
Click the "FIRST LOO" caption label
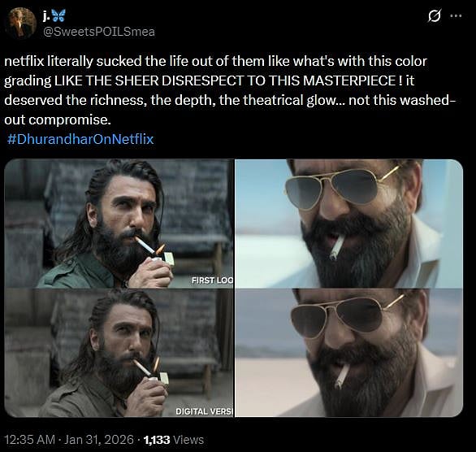click(212, 280)
